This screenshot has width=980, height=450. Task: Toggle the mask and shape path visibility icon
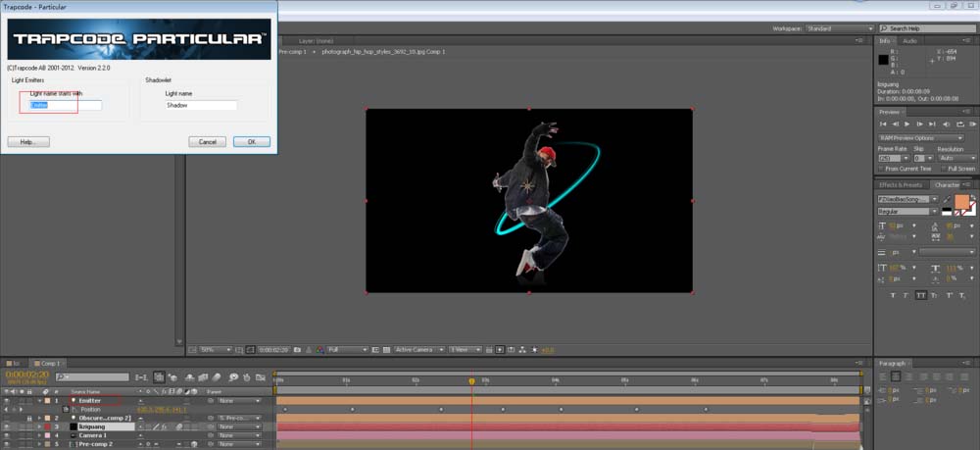pyautogui.click(x=250, y=350)
